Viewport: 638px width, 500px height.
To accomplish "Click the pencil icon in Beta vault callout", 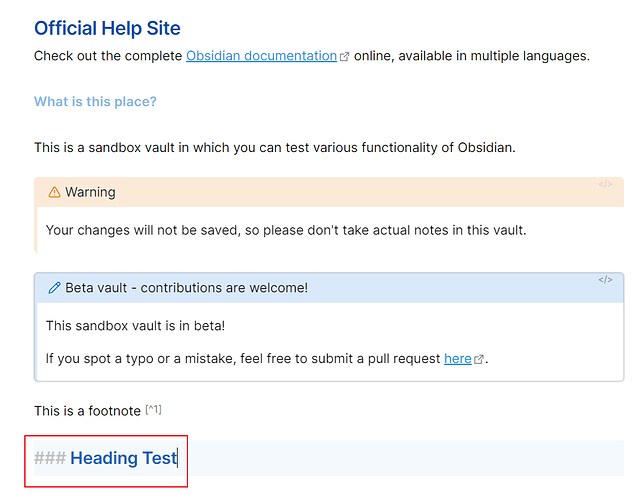I will [x=54, y=288].
